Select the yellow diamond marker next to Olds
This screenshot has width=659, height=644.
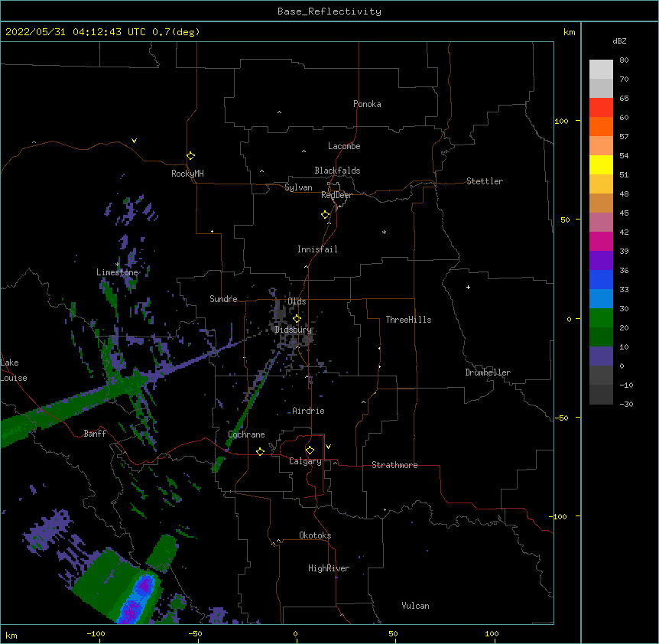click(x=297, y=319)
